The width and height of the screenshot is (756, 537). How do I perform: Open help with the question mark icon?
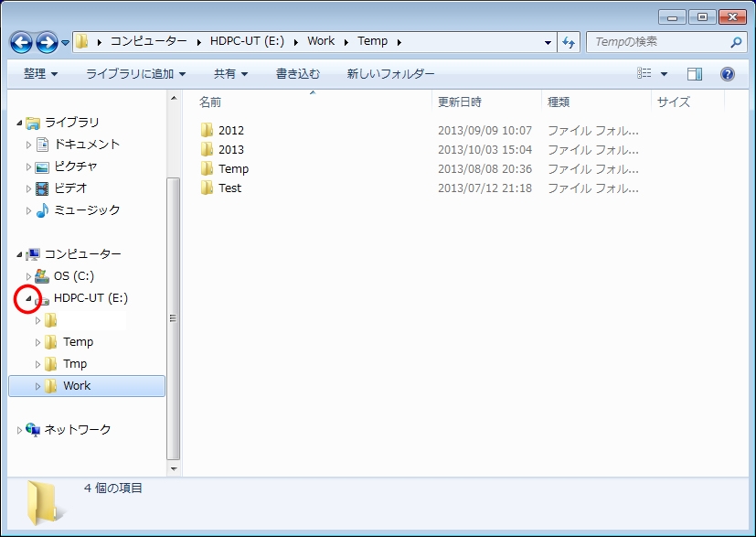pyautogui.click(x=727, y=74)
